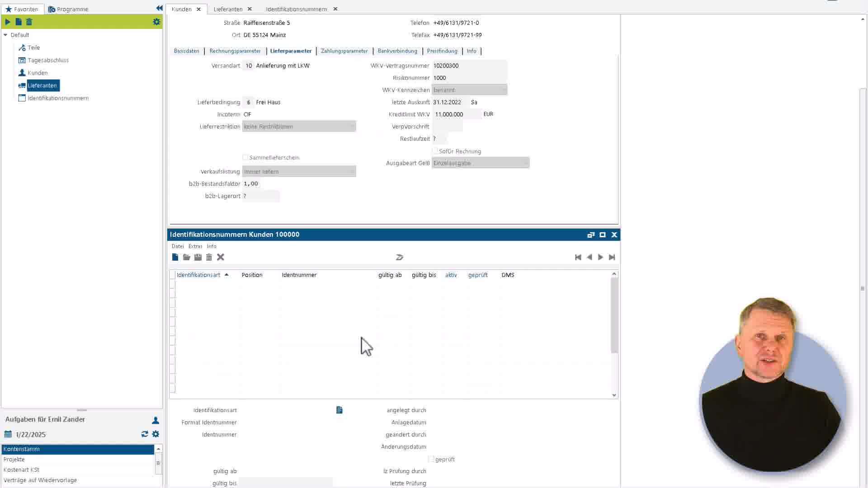Collapse the sidebar with double-arrow icon
Image resolution: width=868 pixels, height=488 pixels.
point(159,8)
